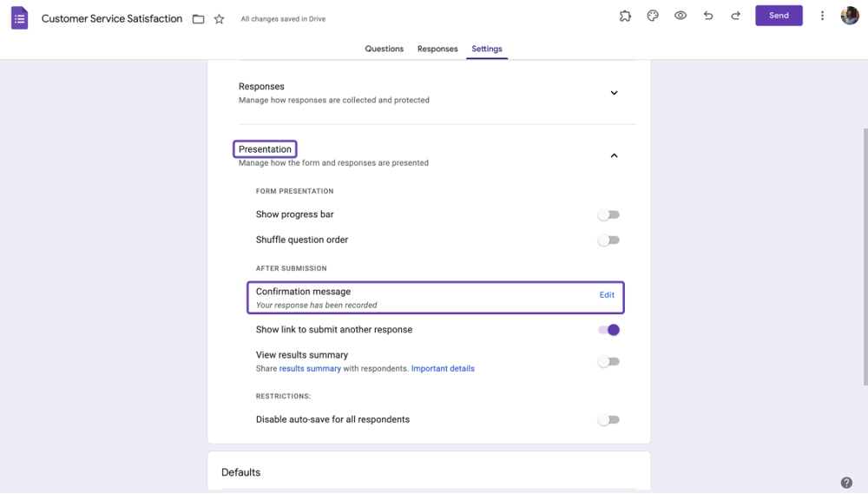Collapse the Presentation section chevron
This screenshot has height=494, width=868.
pyautogui.click(x=614, y=156)
